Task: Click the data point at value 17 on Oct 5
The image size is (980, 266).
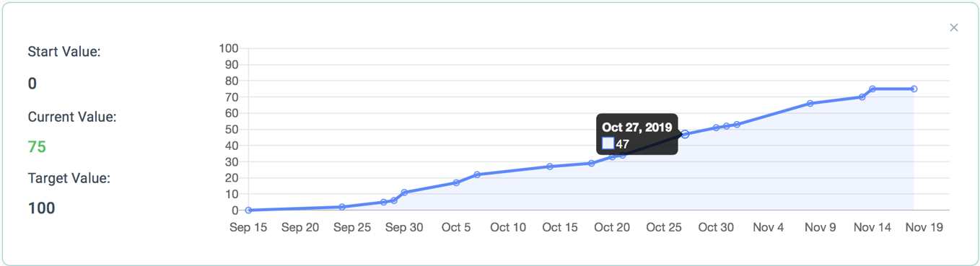Action: coord(456,182)
